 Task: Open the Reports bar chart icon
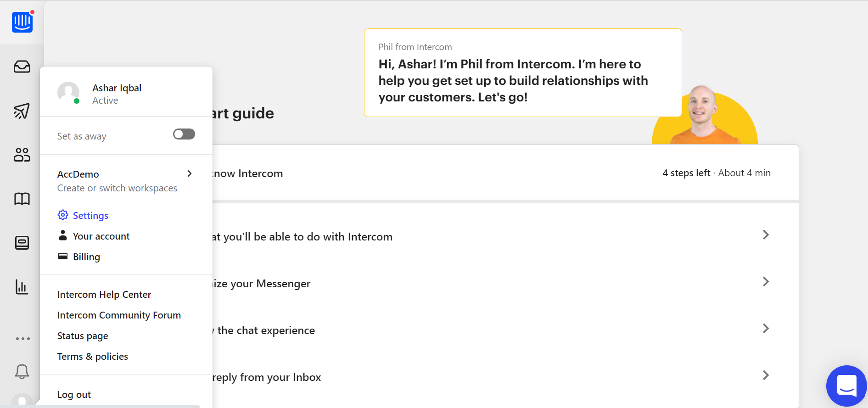[22, 287]
